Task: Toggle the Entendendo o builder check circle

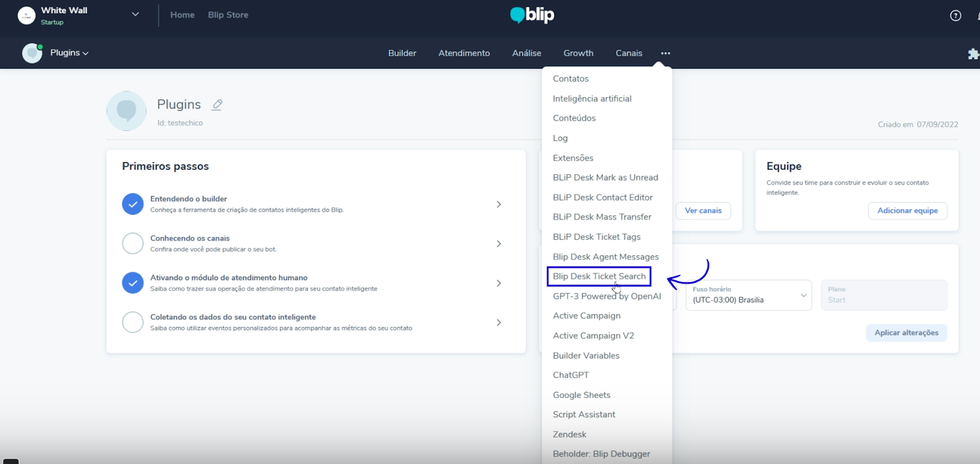Action: (133, 204)
